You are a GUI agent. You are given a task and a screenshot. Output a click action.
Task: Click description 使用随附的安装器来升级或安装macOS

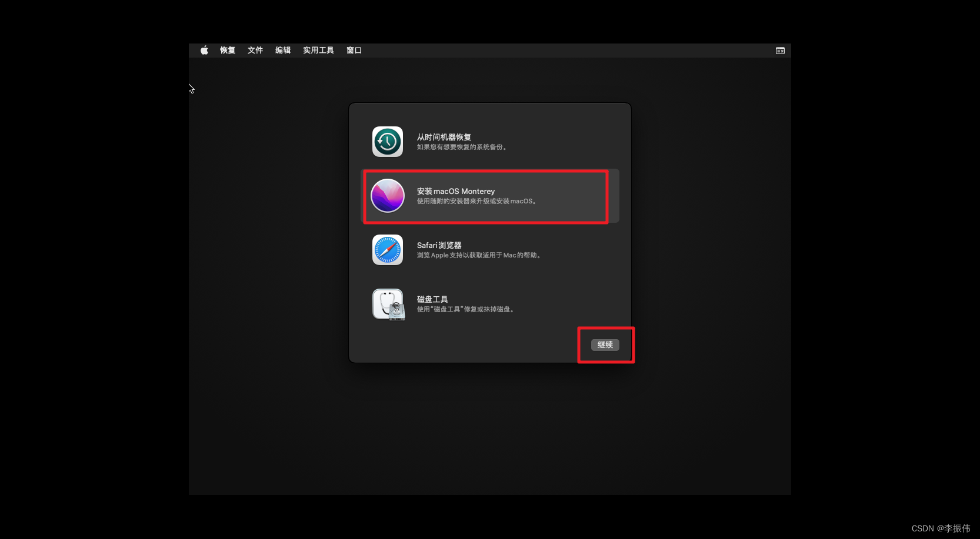476,202
